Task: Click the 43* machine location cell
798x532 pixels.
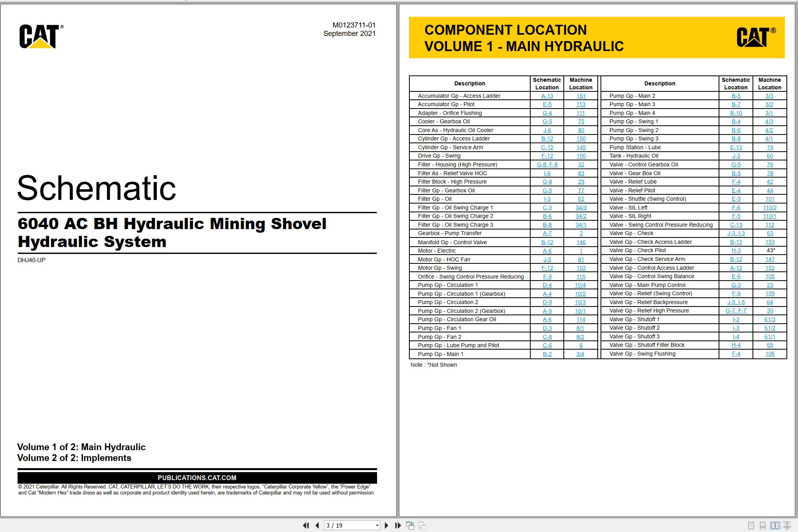Action: coord(771,250)
